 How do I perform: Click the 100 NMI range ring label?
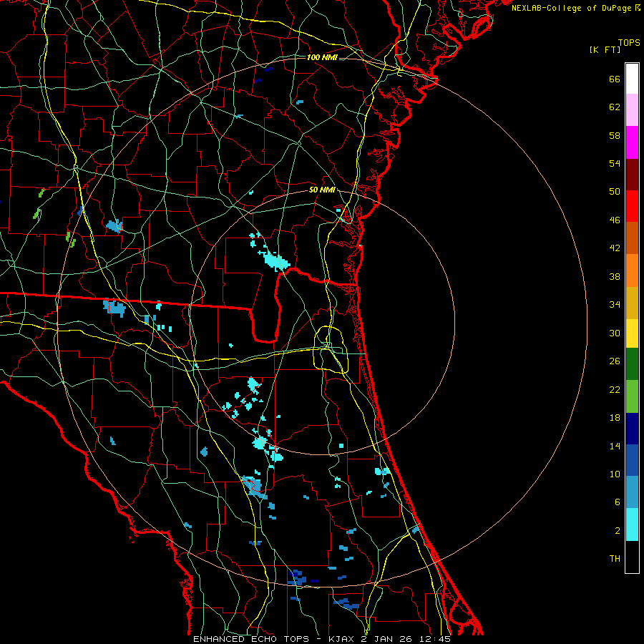[x=322, y=57]
